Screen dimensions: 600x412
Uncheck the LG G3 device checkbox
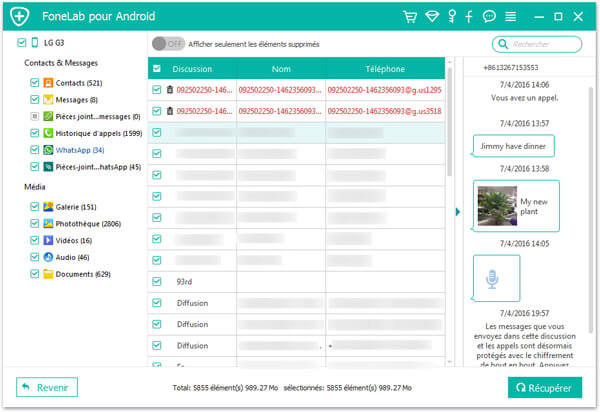pos(22,42)
